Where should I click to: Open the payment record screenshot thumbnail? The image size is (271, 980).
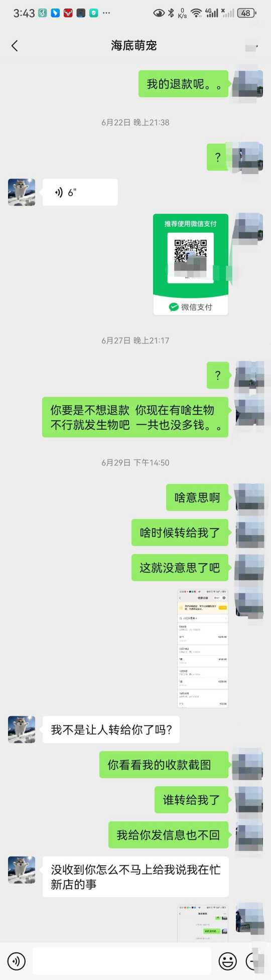pos(203,649)
